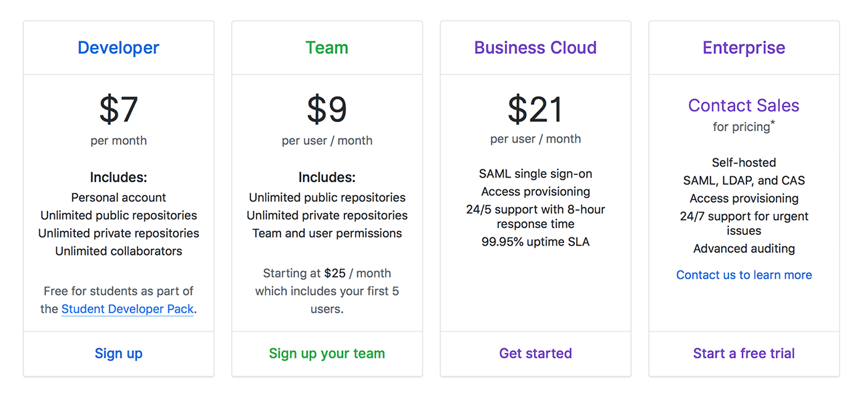Click the Developer plan title
The height and width of the screenshot is (399, 868).
pyautogui.click(x=119, y=48)
